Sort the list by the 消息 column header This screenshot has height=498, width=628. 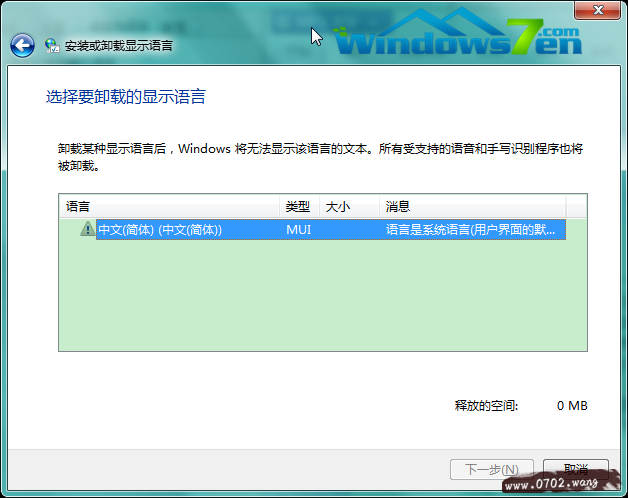pos(473,207)
